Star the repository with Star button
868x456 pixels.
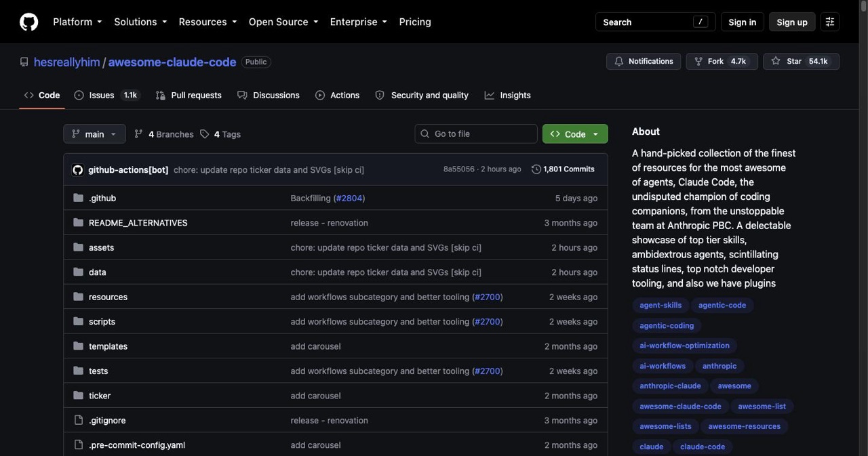click(x=801, y=62)
